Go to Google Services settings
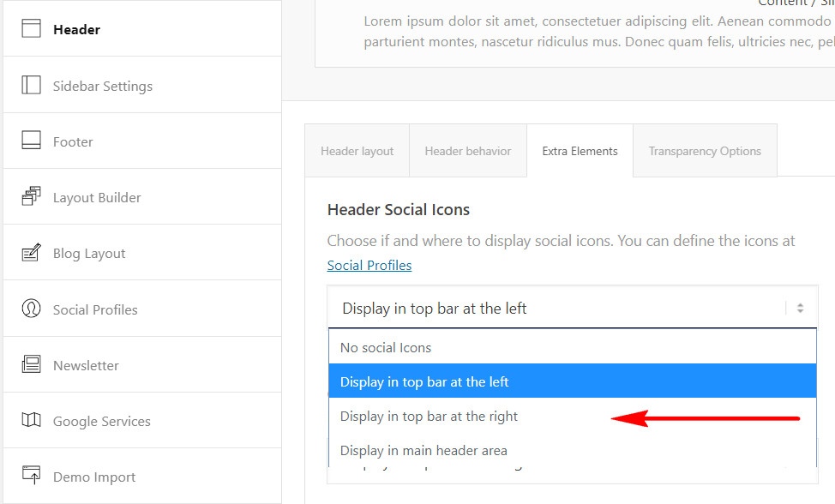Viewport: 835px width, 504px height. (x=142, y=421)
